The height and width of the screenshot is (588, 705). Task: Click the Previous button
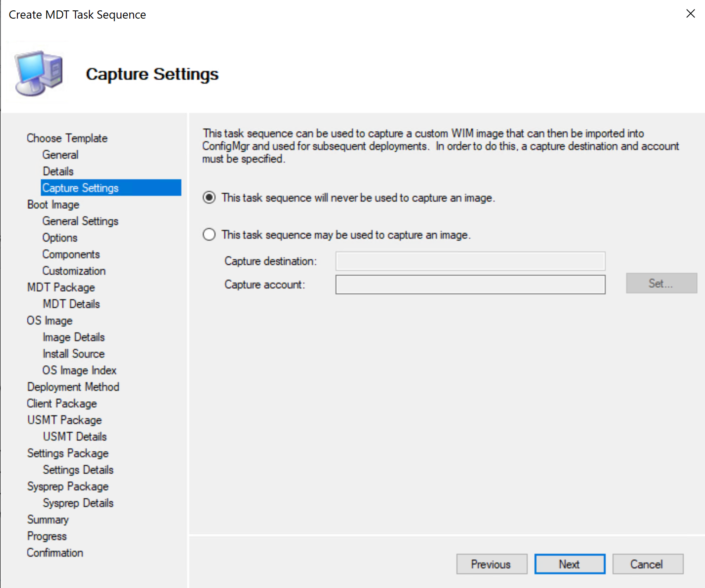(x=491, y=564)
